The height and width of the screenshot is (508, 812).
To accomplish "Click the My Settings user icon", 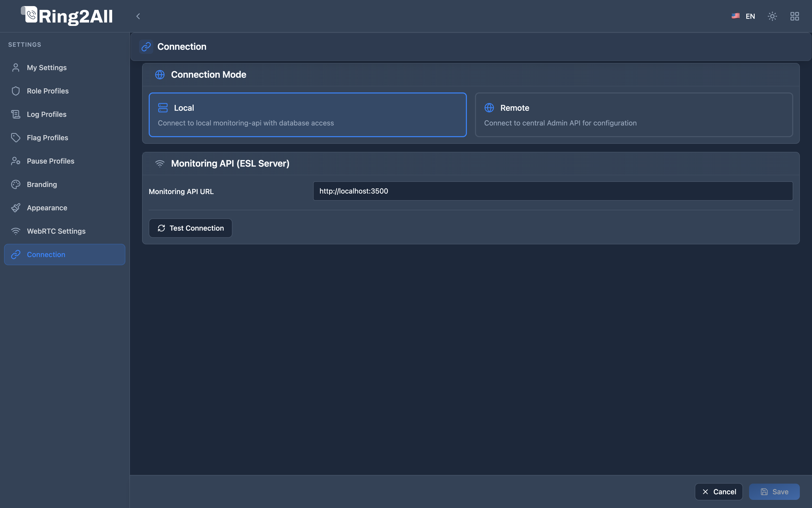I will [16, 68].
